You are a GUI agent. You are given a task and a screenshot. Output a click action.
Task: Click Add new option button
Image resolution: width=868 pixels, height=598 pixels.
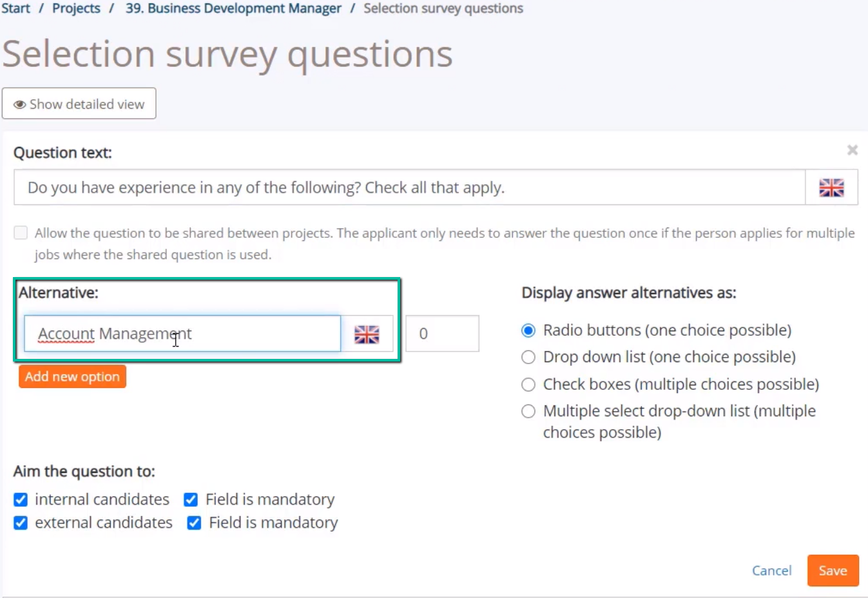(x=72, y=376)
